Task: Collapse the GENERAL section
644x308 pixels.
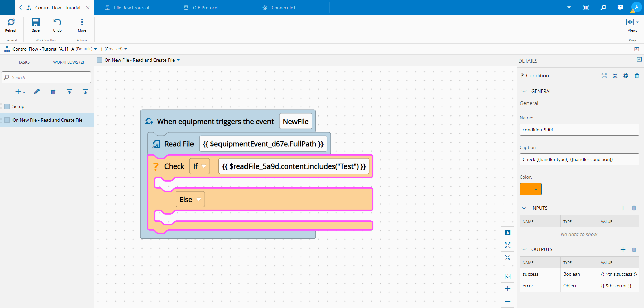Action: click(524, 91)
